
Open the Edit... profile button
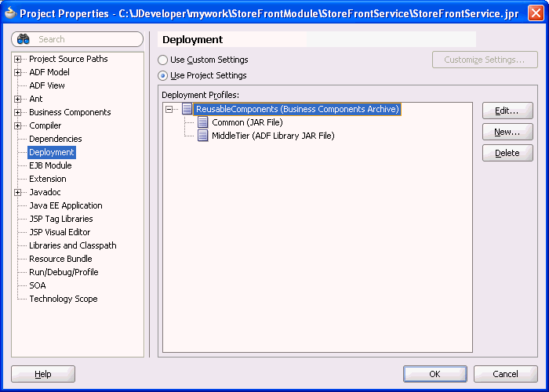(x=507, y=111)
